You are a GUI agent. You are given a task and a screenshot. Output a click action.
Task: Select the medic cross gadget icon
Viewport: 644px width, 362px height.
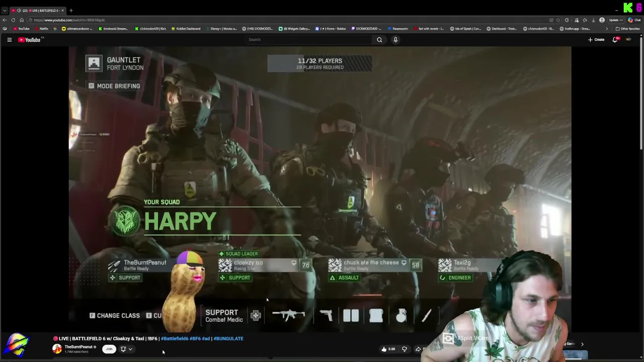(256, 316)
